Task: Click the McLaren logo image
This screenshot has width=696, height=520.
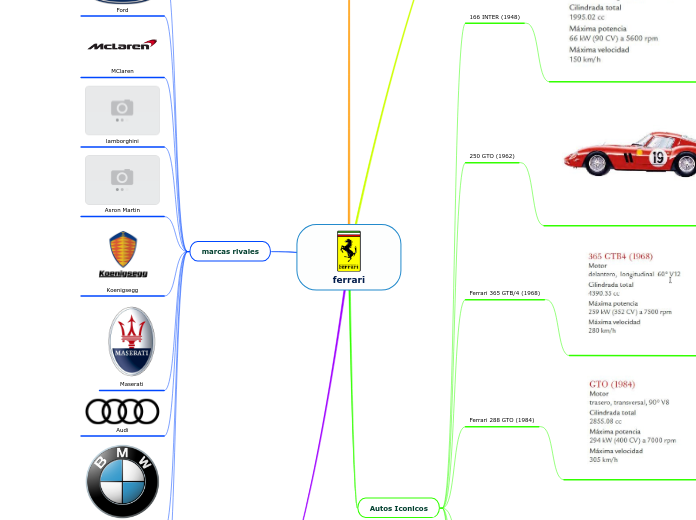Action: coord(122,45)
